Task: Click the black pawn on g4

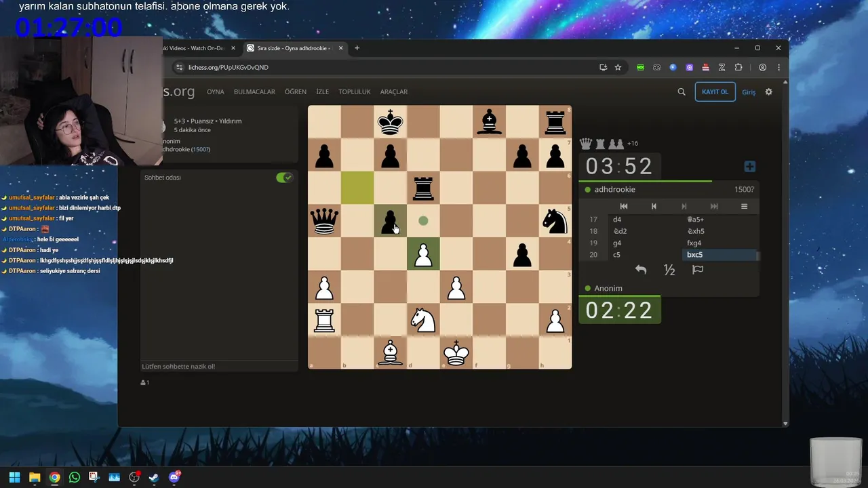Action: point(522,254)
